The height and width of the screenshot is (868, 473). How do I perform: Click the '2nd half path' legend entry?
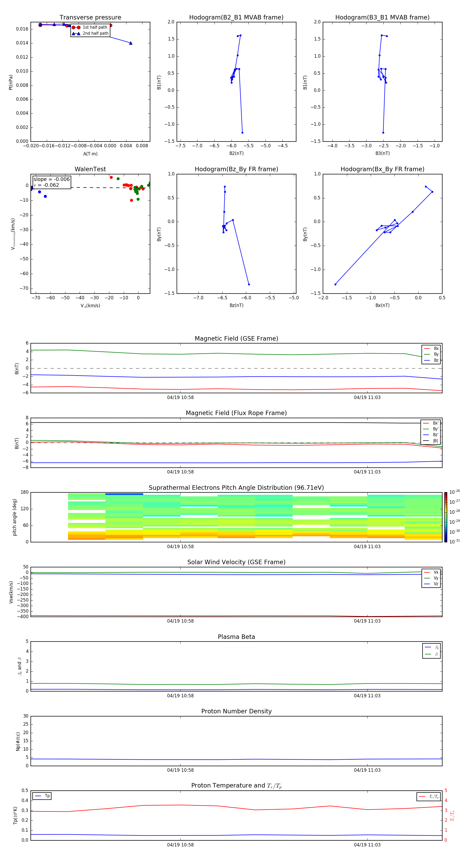click(90, 33)
